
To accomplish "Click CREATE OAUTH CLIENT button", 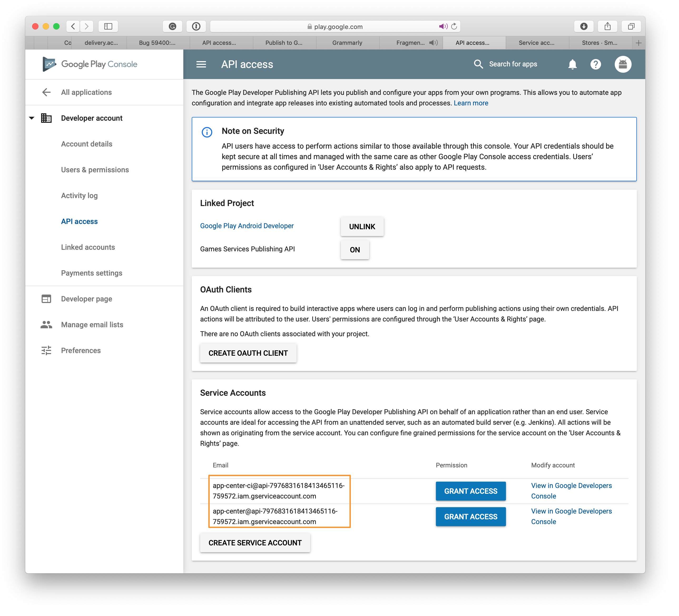I will point(248,353).
